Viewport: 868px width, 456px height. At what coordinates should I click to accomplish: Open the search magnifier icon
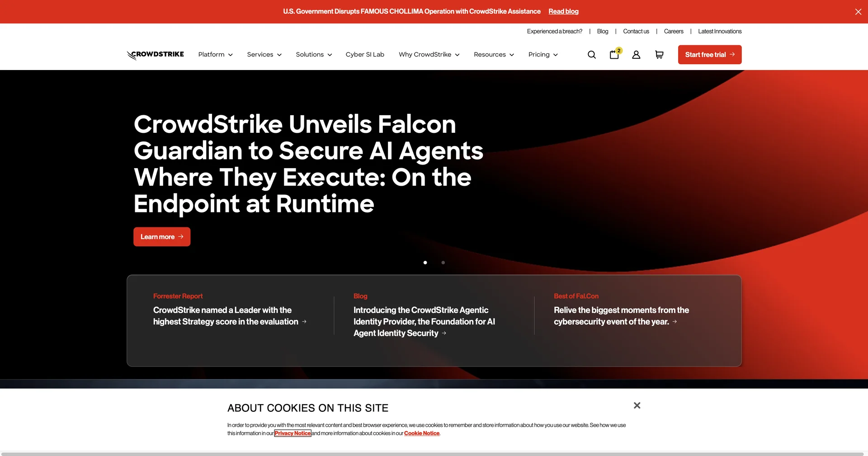coord(591,55)
